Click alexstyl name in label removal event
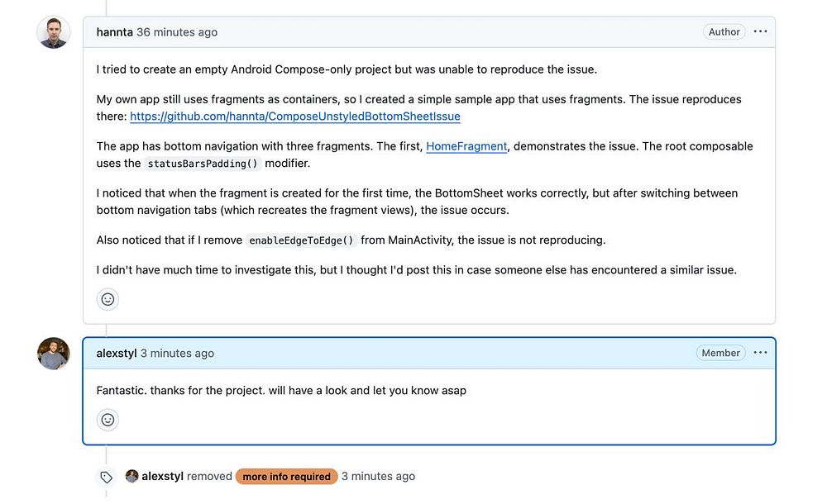The width and height of the screenshot is (827, 504). click(x=162, y=476)
